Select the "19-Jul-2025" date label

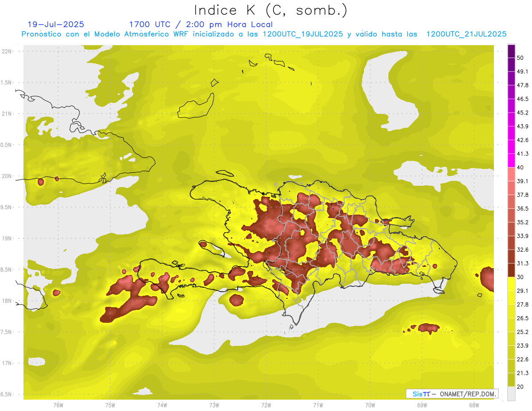coord(56,24)
